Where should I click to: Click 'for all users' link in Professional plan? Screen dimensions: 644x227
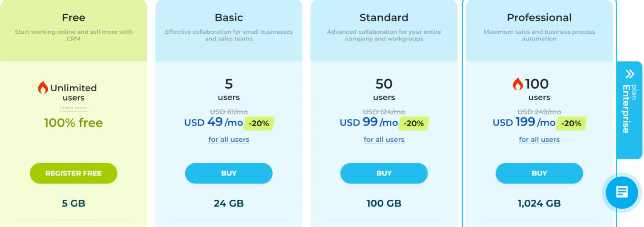pyautogui.click(x=539, y=140)
